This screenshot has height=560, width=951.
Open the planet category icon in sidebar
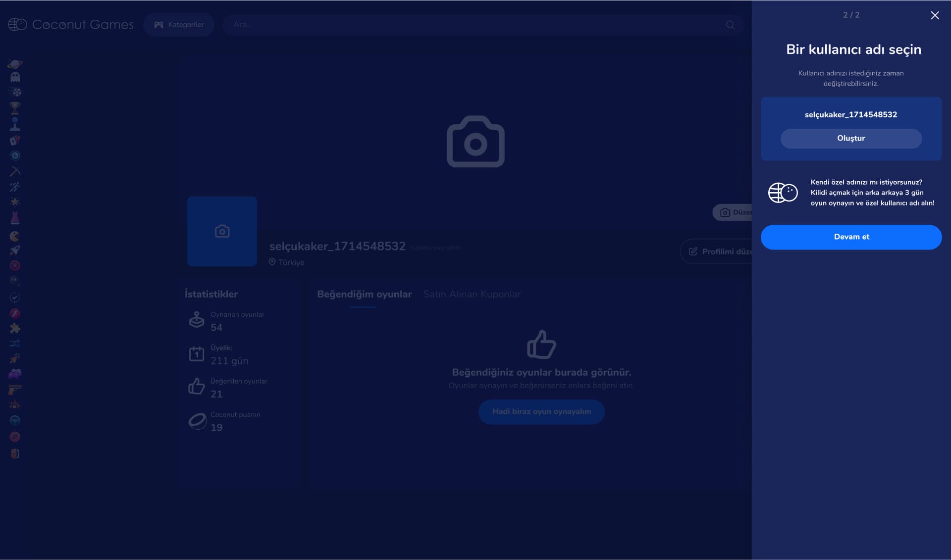tap(15, 64)
